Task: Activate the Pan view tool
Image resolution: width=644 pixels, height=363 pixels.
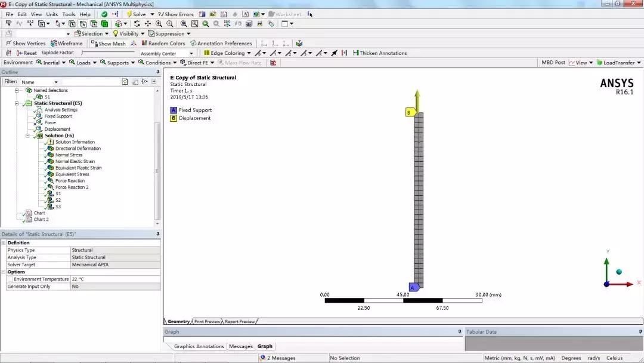Action: [148, 24]
